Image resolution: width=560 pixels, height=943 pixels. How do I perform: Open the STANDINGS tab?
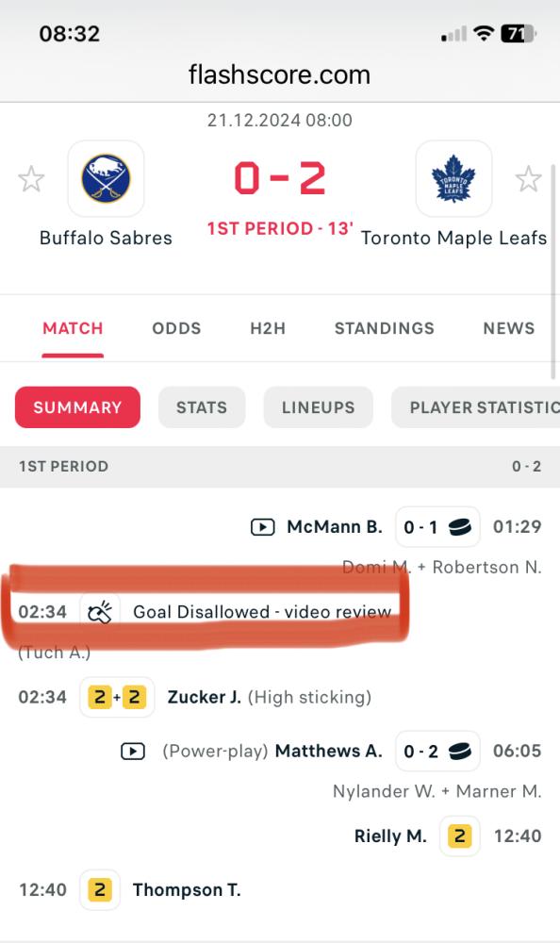click(385, 328)
